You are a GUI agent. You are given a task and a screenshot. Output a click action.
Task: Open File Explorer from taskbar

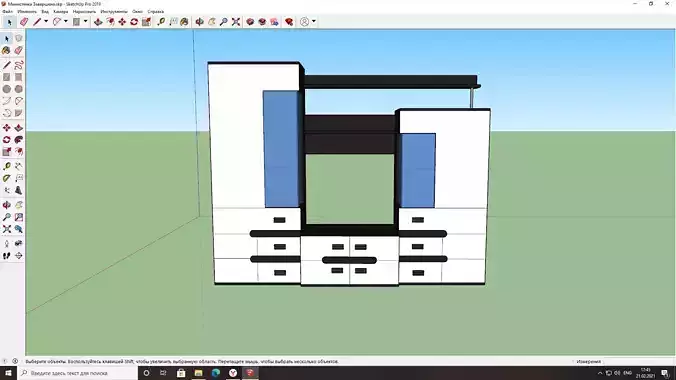pos(198,373)
